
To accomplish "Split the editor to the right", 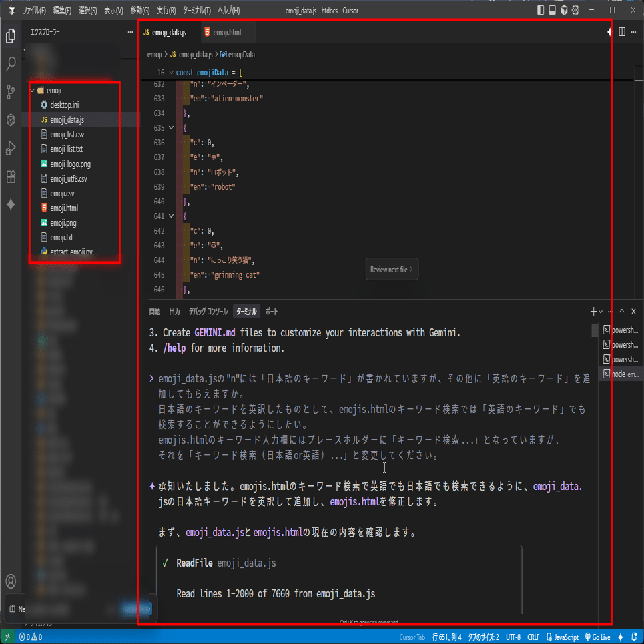I will pyautogui.click(x=622, y=32).
